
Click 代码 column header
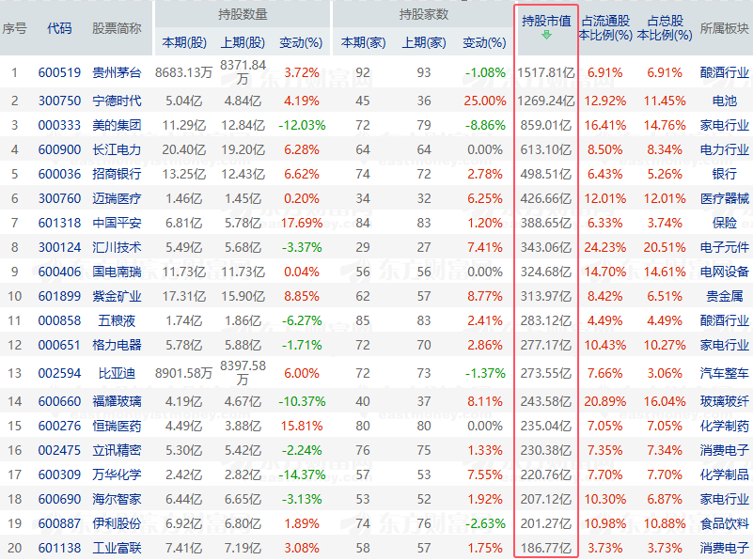tap(59, 29)
